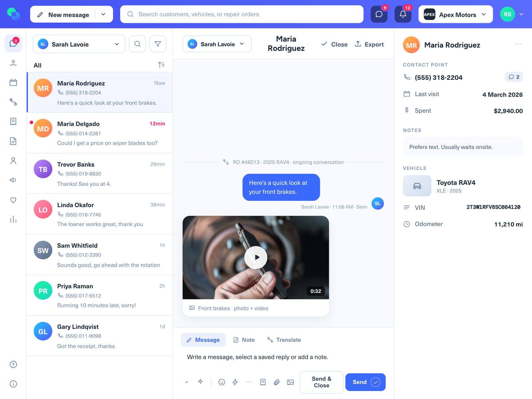Expand the New message dropdown arrow
The height and width of the screenshot is (399, 532).
point(103,14)
